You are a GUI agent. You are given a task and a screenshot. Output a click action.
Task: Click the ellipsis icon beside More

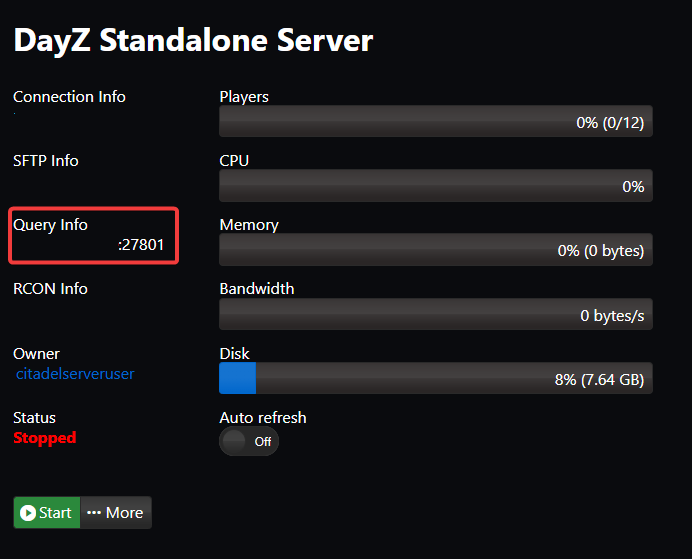93,513
